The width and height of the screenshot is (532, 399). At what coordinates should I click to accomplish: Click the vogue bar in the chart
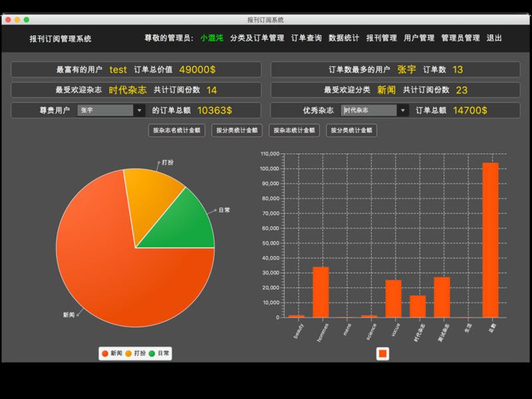pos(393,299)
